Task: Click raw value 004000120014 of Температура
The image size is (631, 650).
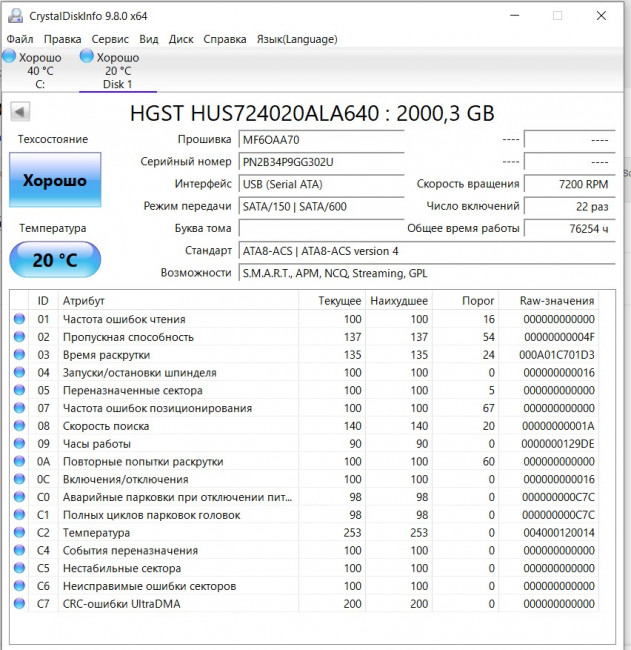Action: point(559,533)
